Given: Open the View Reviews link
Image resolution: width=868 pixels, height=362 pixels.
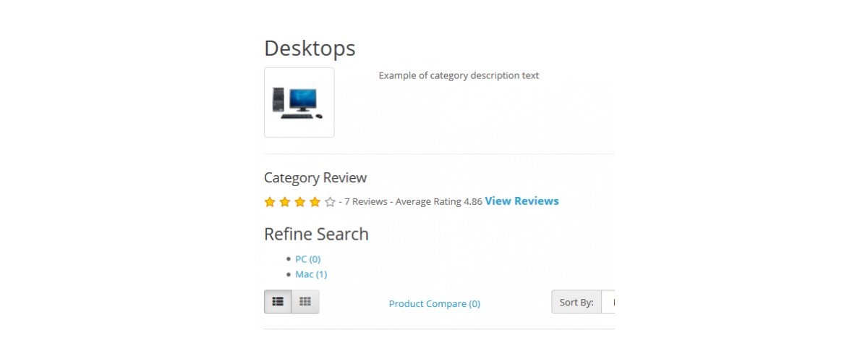Looking at the screenshot, I should 522,201.
